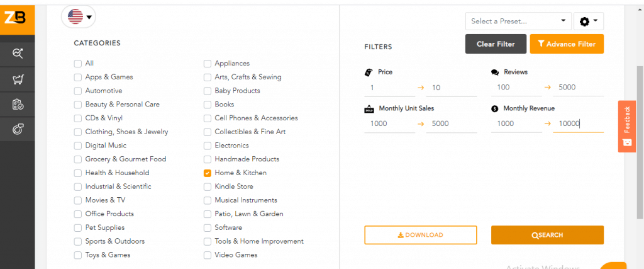The height and width of the screenshot is (269, 644).
Task: Click the US flag marketplace icon
Action: [75, 17]
